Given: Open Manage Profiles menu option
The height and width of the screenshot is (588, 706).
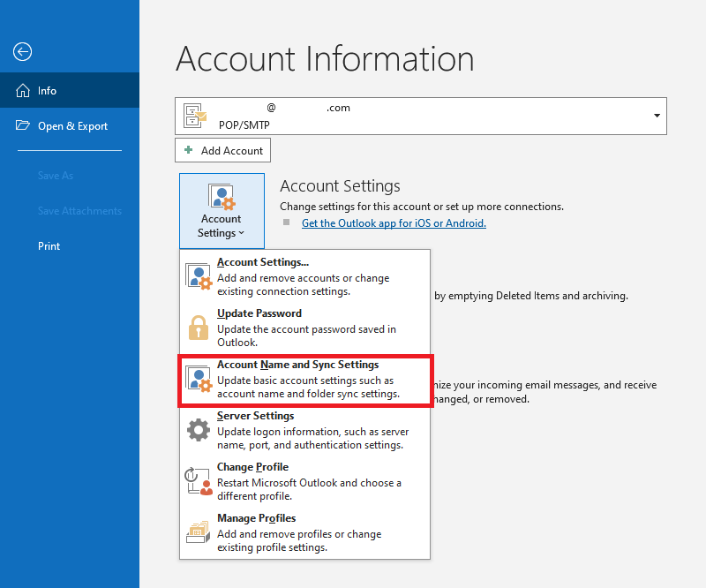Looking at the screenshot, I should coord(257,518).
